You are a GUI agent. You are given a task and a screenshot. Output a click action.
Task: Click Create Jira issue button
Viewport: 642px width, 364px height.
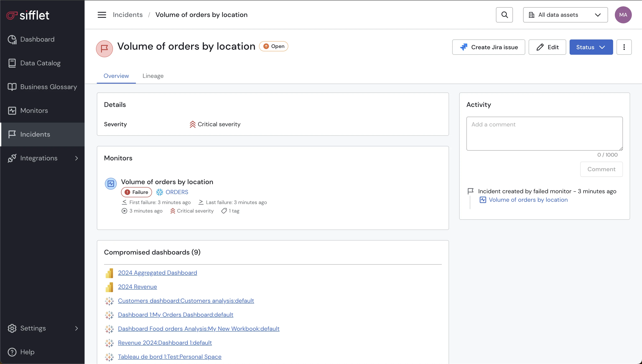tap(488, 47)
